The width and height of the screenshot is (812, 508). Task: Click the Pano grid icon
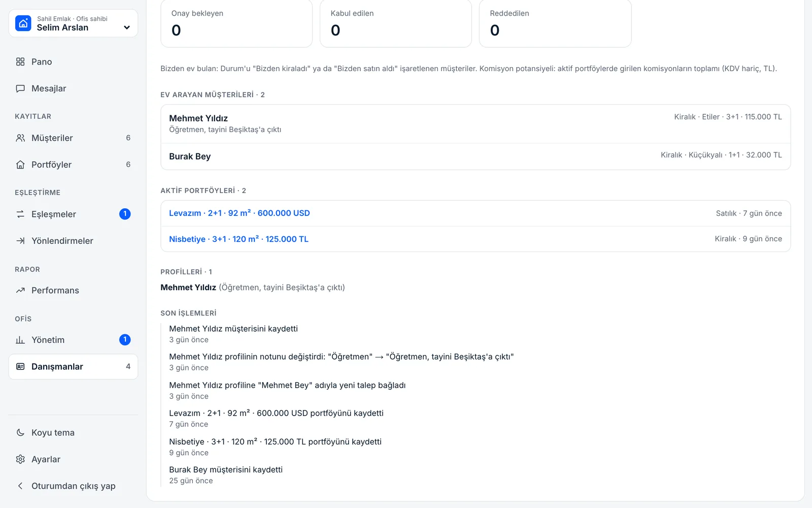tap(20, 61)
